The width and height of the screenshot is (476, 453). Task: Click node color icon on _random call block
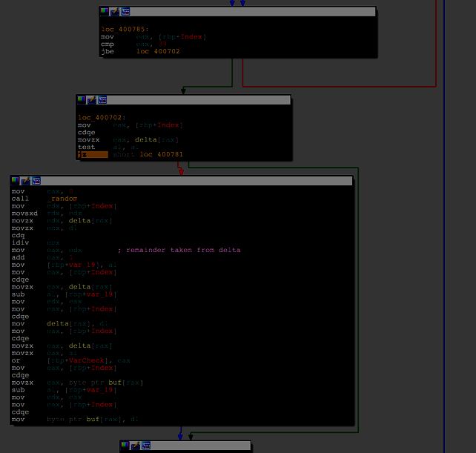click(x=16, y=181)
